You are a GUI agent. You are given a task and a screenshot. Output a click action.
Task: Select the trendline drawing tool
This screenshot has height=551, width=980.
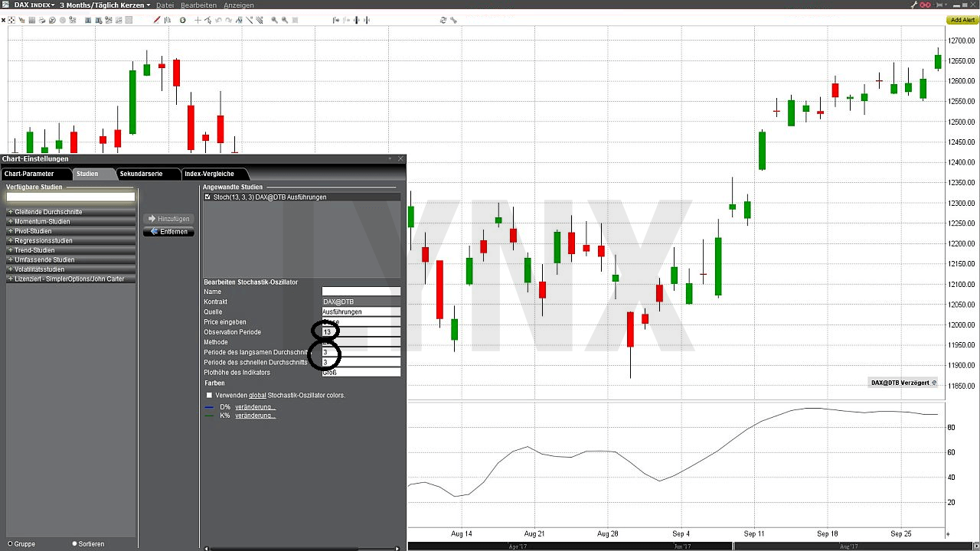point(250,20)
